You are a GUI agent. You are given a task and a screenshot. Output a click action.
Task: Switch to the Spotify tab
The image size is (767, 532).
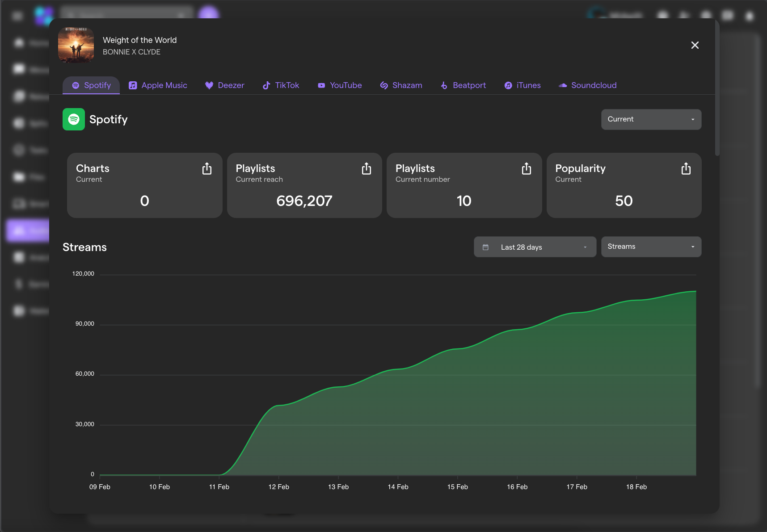pyautogui.click(x=91, y=85)
